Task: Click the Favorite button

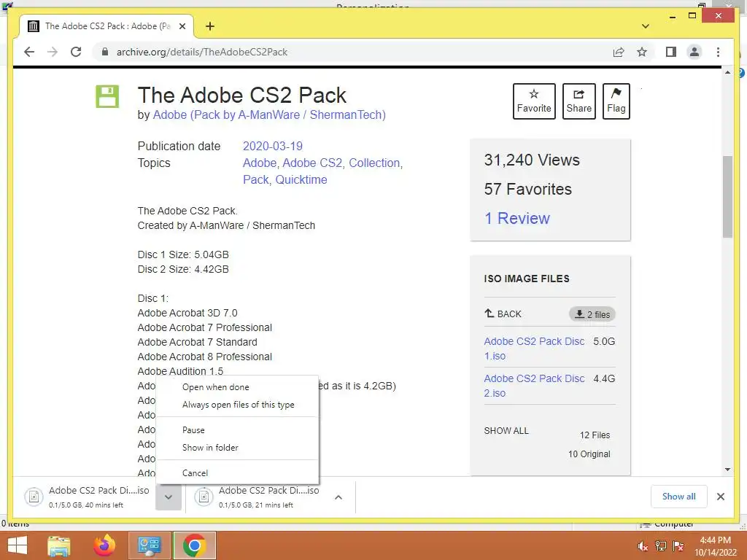Action: click(x=534, y=101)
